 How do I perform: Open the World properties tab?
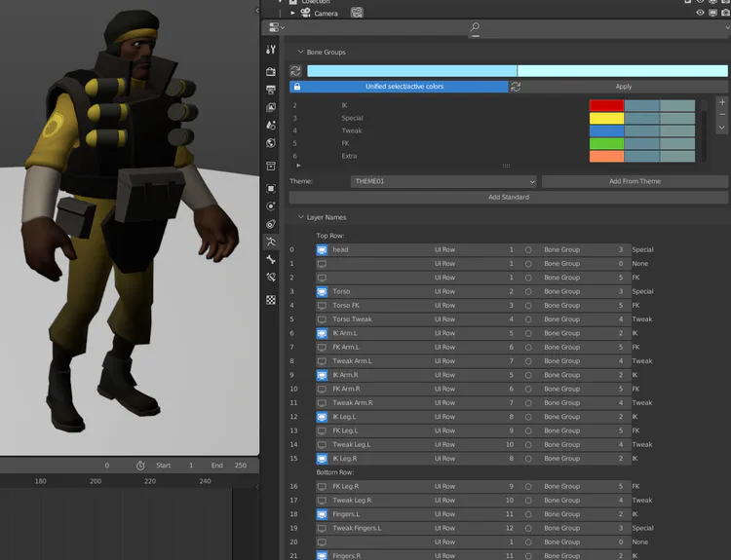click(271, 143)
